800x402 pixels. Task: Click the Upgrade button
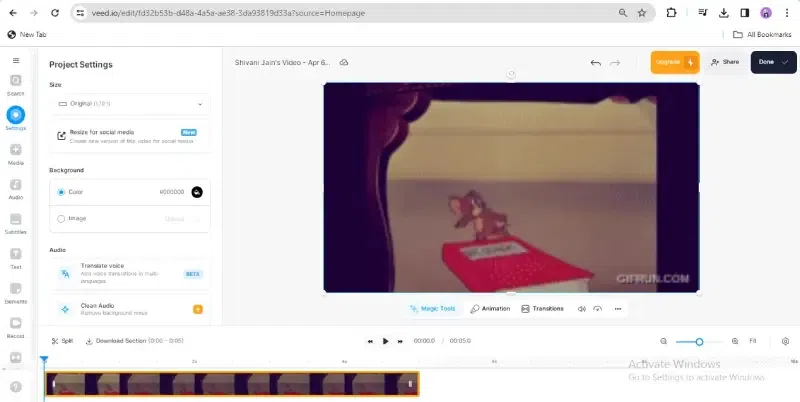coord(674,62)
